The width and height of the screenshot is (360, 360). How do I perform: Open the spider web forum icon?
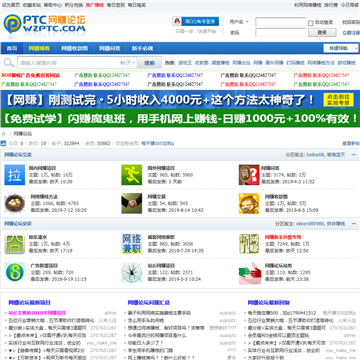coord(132,272)
